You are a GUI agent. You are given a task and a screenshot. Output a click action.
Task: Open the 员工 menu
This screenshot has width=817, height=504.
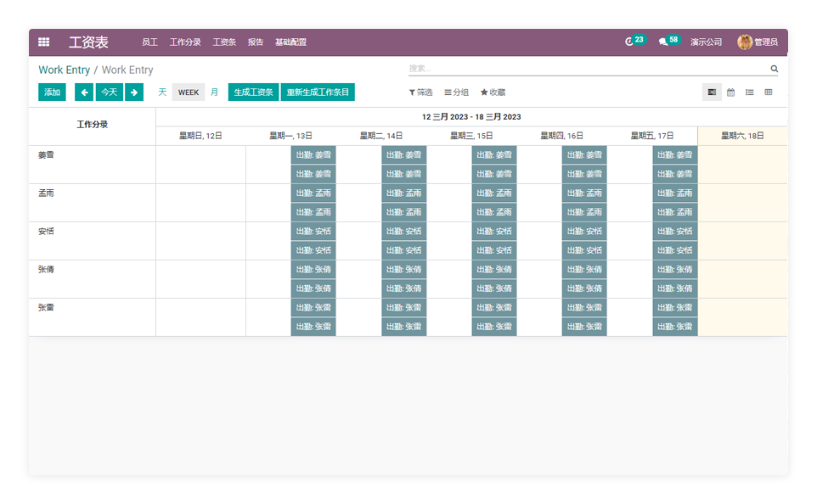click(149, 42)
